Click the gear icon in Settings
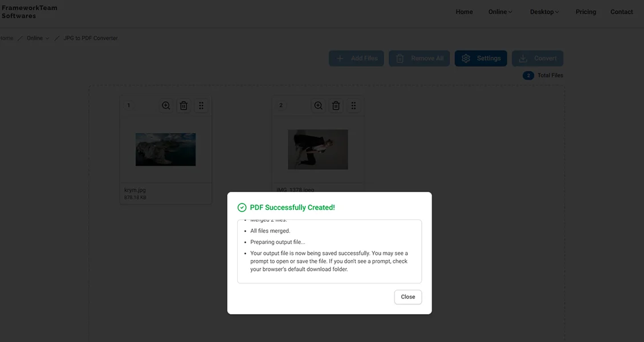This screenshot has width=644, height=342. pyautogui.click(x=466, y=58)
